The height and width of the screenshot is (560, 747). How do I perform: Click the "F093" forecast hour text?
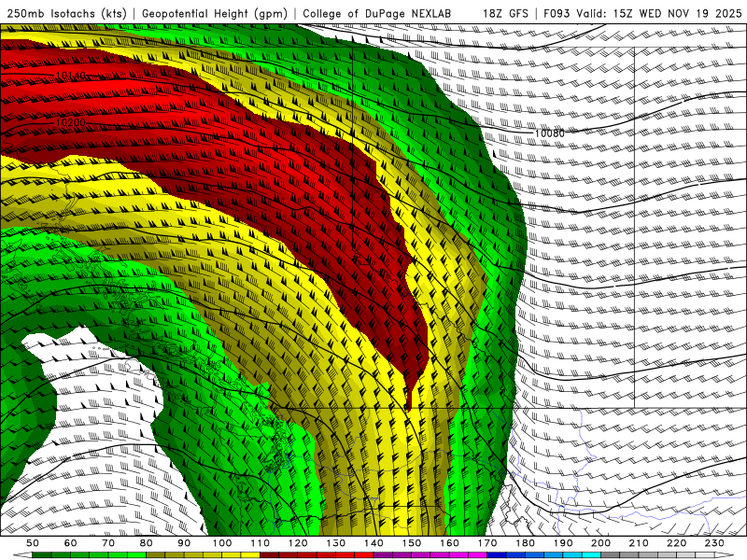(557, 13)
